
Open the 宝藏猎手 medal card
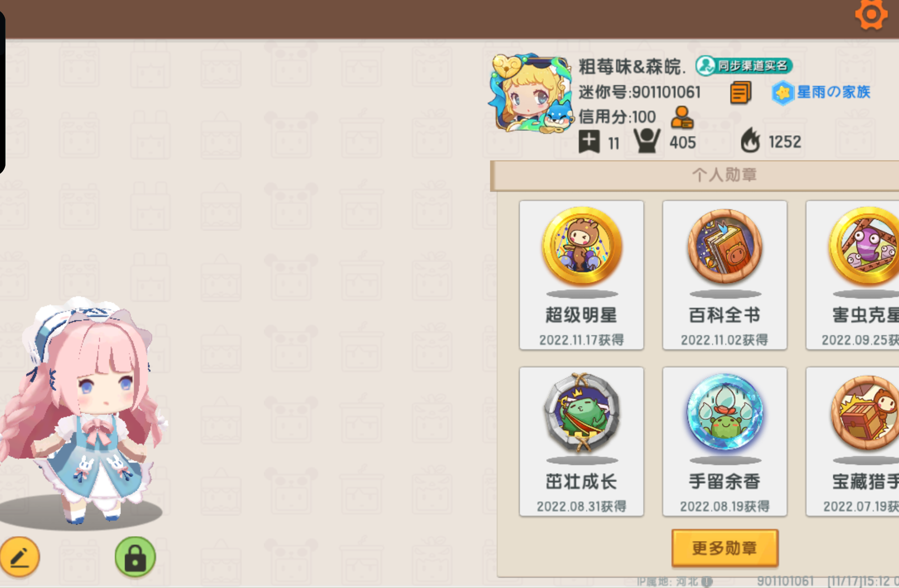[853, 442]
